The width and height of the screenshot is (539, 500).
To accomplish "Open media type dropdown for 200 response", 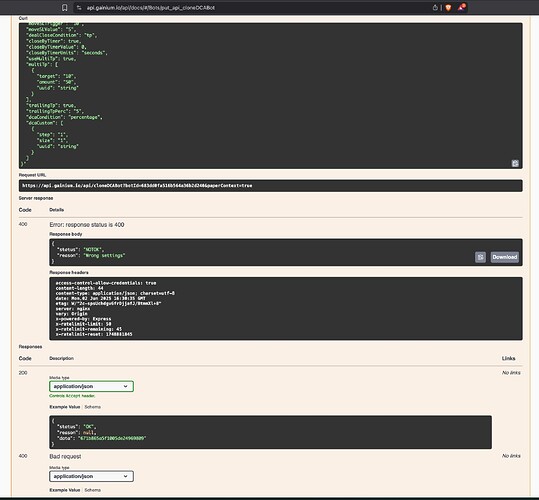I will 91,386.
